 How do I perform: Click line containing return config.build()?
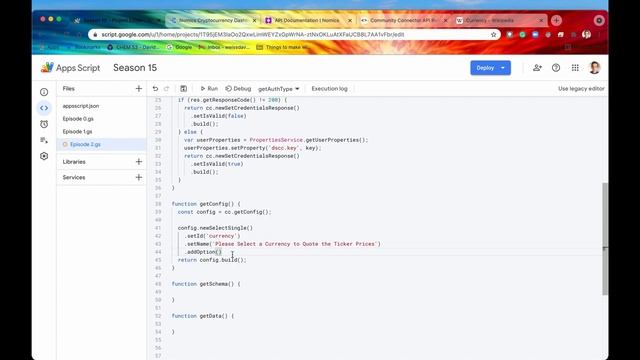click(x=212, y=260)
